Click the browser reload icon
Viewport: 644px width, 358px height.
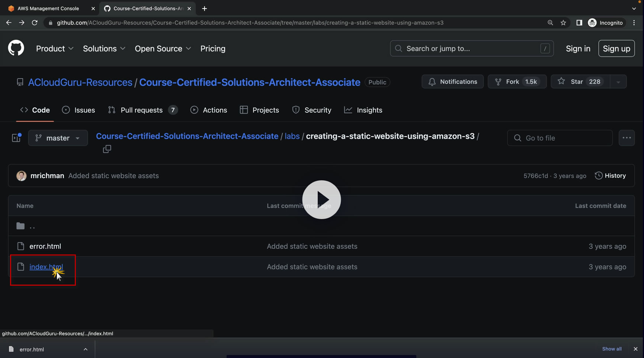[35, 23]
